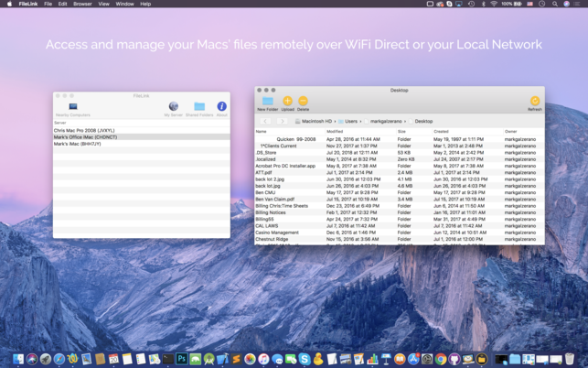Select Users in the path bar
This screenshot has height=368, width=588.
pyautogui.click(x=350, y=121)
